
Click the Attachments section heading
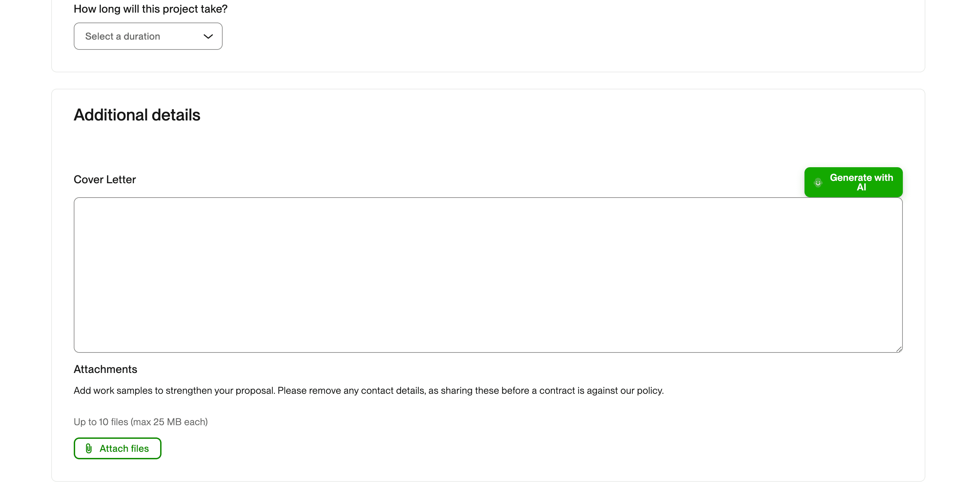(106, 369)
